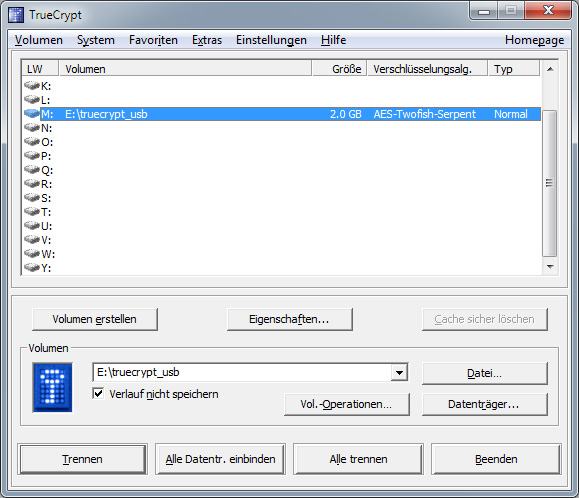Minimize the TrueCrypt window
The height and width of the screenshot is (498, 579).
coord(484,10)
